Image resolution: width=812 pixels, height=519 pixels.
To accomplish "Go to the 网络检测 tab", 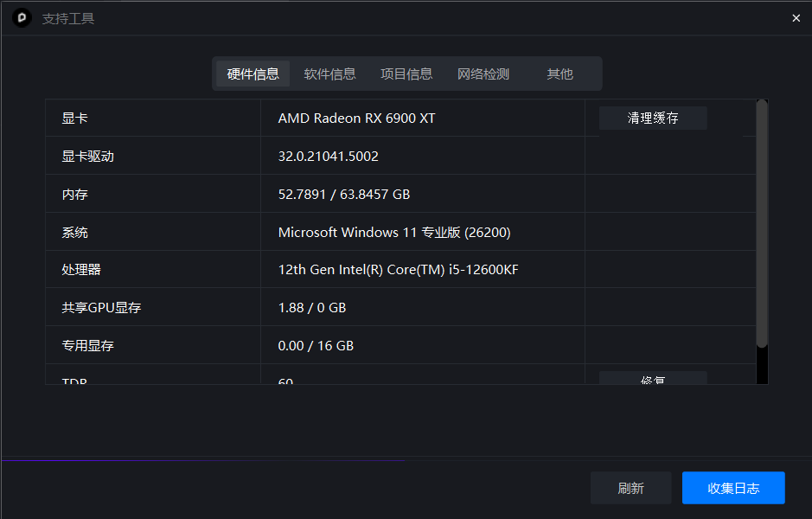I will click(x=483, y=74).
